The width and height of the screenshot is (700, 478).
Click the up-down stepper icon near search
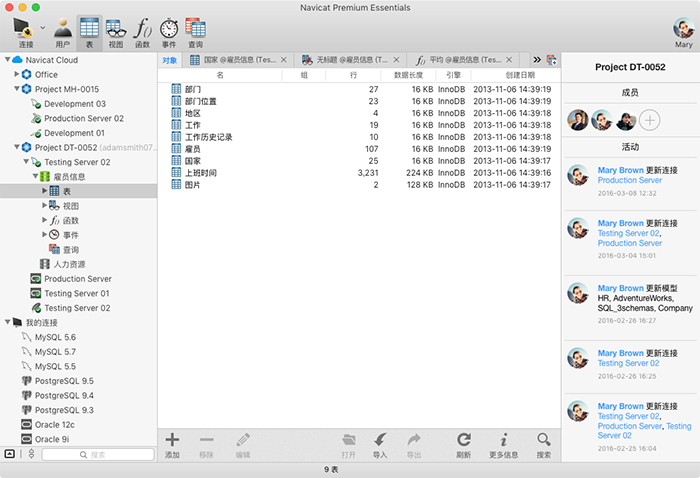click(31, 454)
